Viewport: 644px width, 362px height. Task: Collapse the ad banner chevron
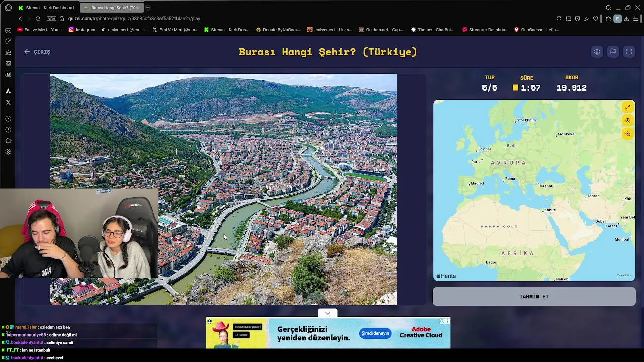coord(328,313)
